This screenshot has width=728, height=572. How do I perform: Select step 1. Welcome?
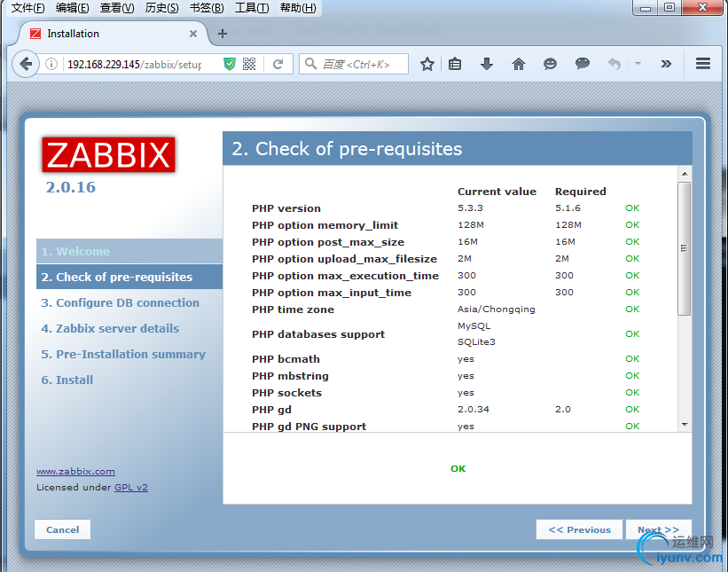129,251
